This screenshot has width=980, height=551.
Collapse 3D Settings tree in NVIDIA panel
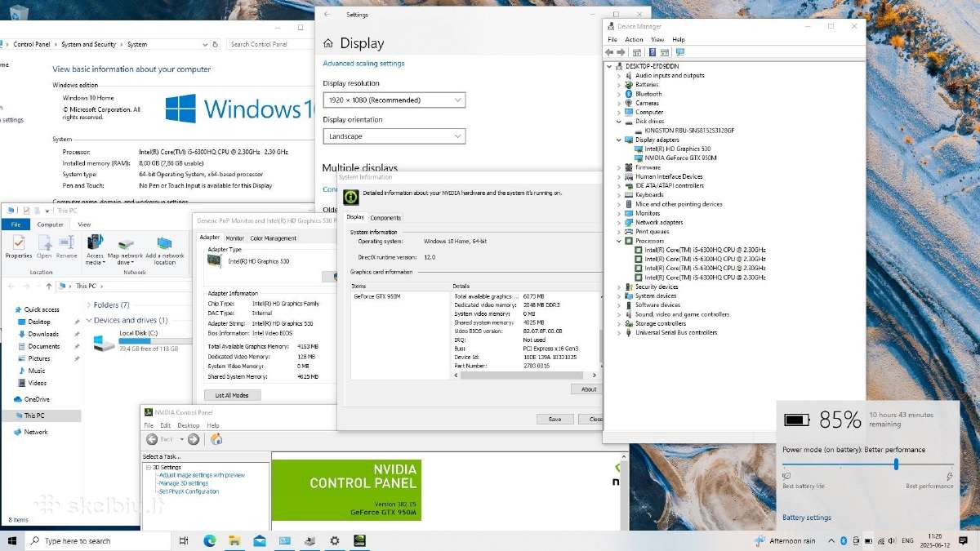click(x=148, y=467)
